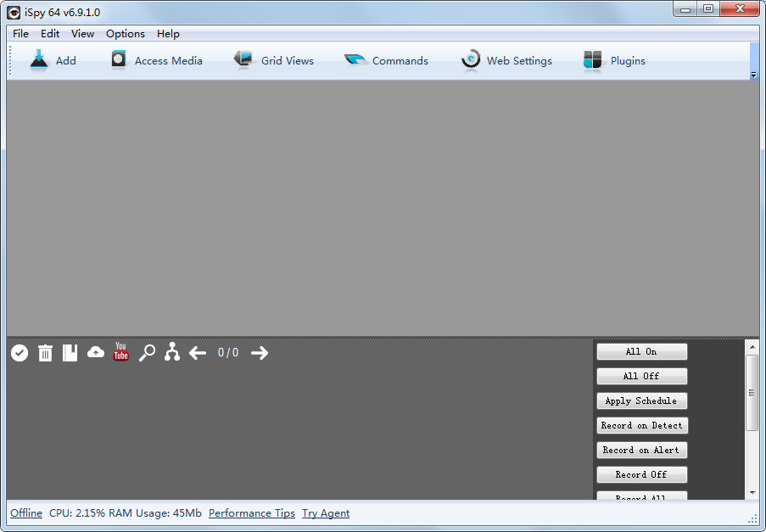Open Web Settings from the toolbar
Screen dimensions: 766x532
[x=506, y=60]
